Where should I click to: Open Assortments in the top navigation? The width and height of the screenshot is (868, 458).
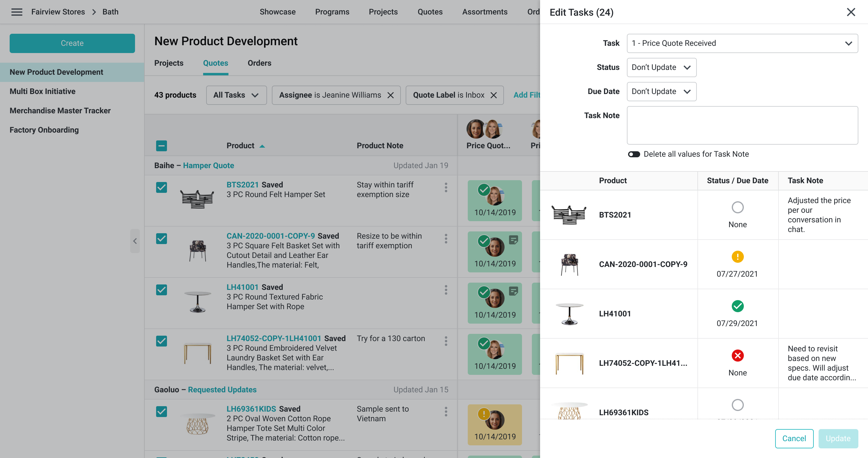click(485, 12)
